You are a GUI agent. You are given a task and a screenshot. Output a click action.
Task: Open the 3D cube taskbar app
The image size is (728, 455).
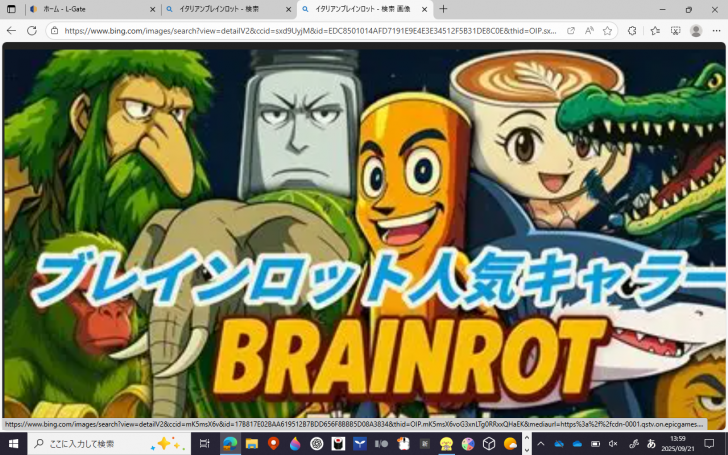pyautogui.click(x=489, y=443)
